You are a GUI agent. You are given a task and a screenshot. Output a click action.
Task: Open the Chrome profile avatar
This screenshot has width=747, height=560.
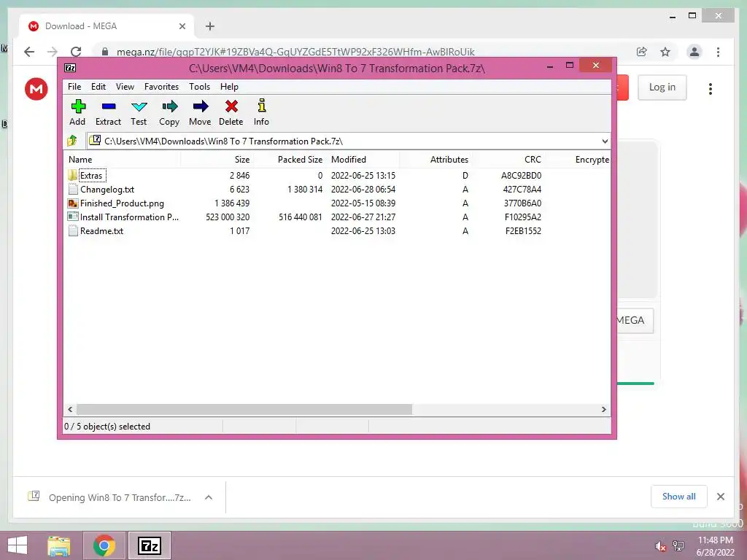[x=694, y=52]
